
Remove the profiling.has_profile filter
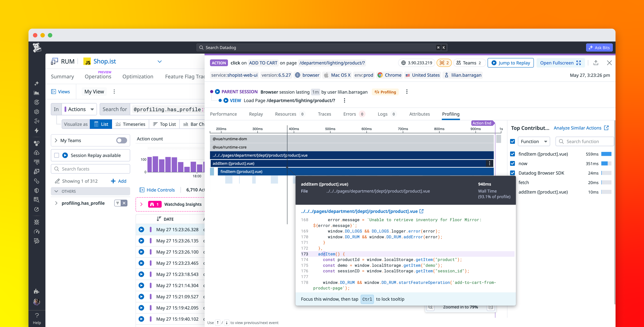[124, 203]
